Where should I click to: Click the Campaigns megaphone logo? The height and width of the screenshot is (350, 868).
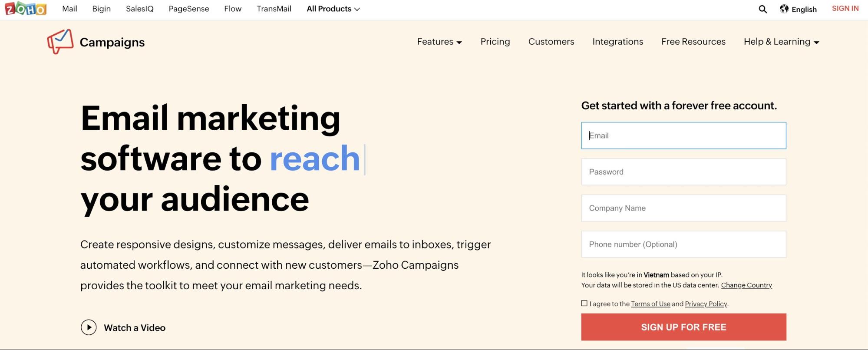click(60, 42)
